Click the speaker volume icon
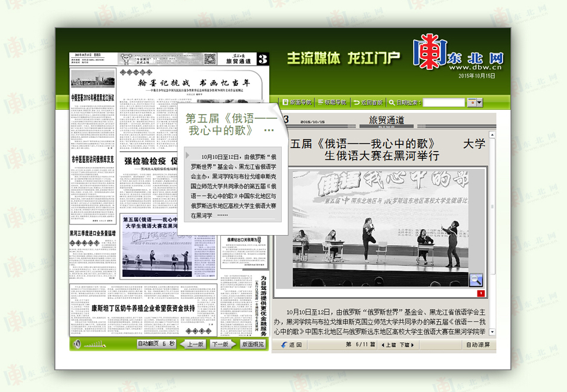Image resolution: width=567 pixels, height=392 pixels. pyautogui.click(x=77, y=344)
